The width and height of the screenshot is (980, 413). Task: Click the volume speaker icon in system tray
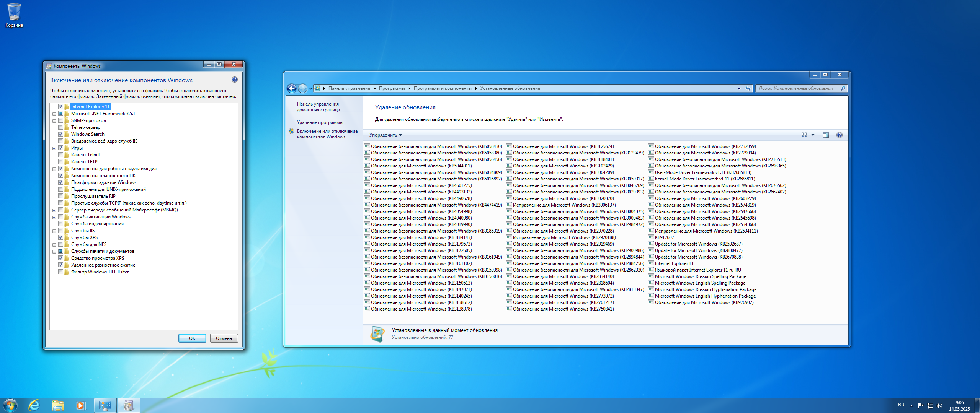click(939, 405)
